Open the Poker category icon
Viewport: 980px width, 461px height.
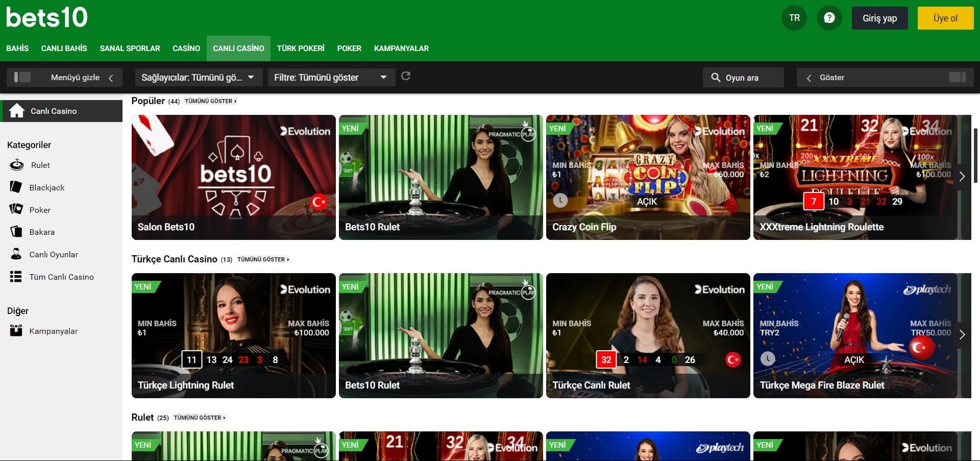click(16, 209)
